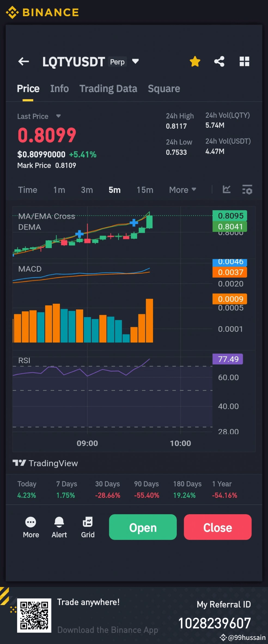Screen dimensions: 268x644
Task: Tap the Download the Binance App text
Action: pos(108,630)
